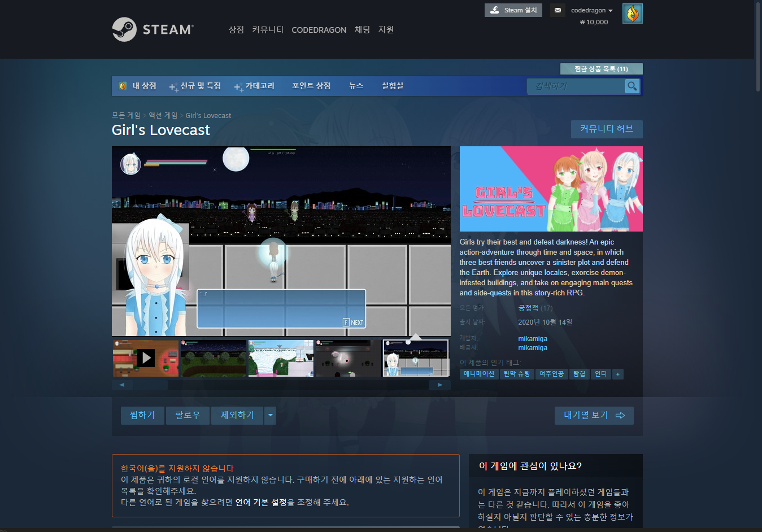Open the CODEDRAGON top menu
Screen dimensions: 762x532
pyautogui.click(x=319, y=30)
